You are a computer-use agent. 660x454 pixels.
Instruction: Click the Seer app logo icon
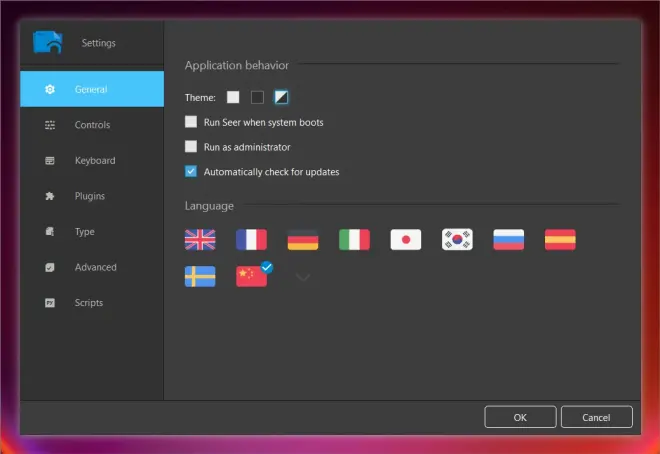click(x=48, y=42)
